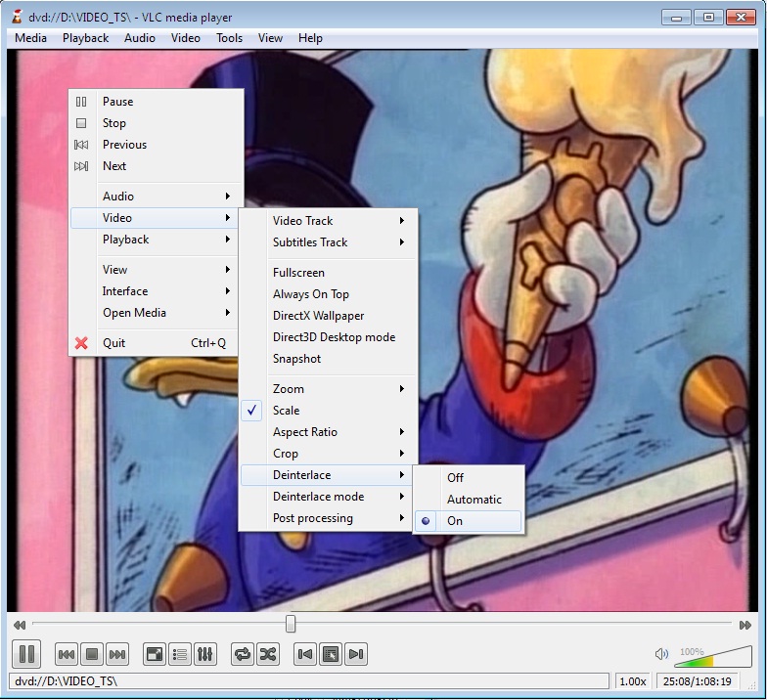Open the Media menu in menu bar

(x=31, y=38)
